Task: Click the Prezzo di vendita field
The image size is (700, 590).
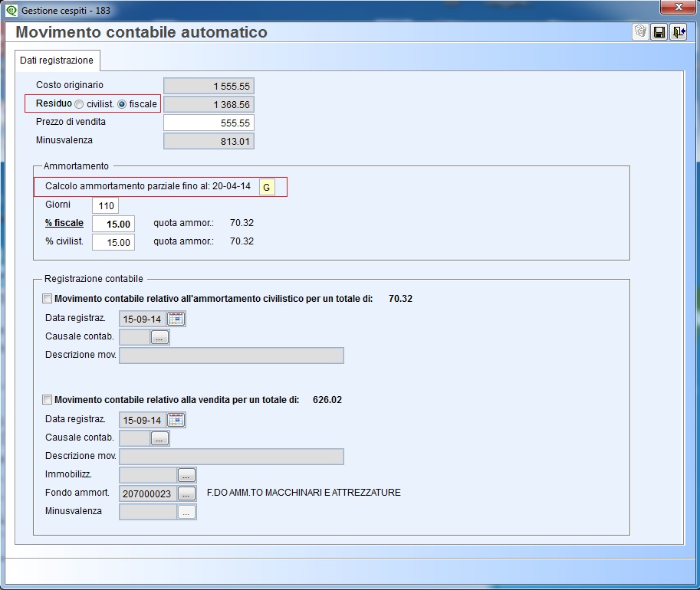Action: pos(209,123)
